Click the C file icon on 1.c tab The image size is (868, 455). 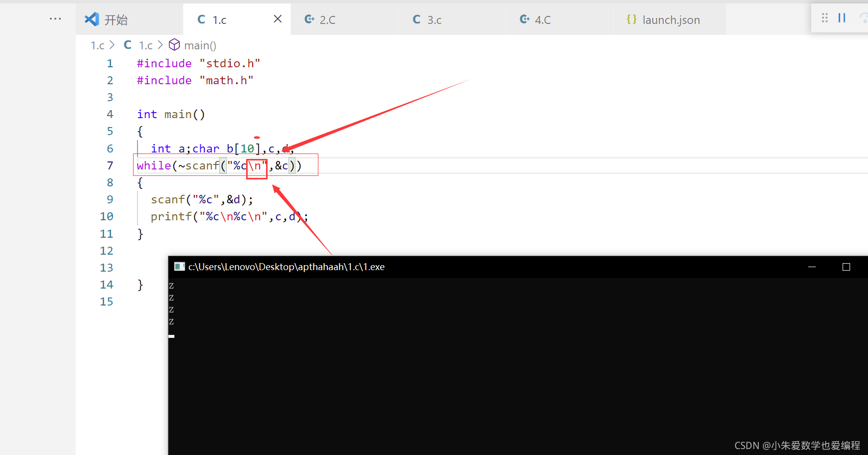[x=201, y=19]
